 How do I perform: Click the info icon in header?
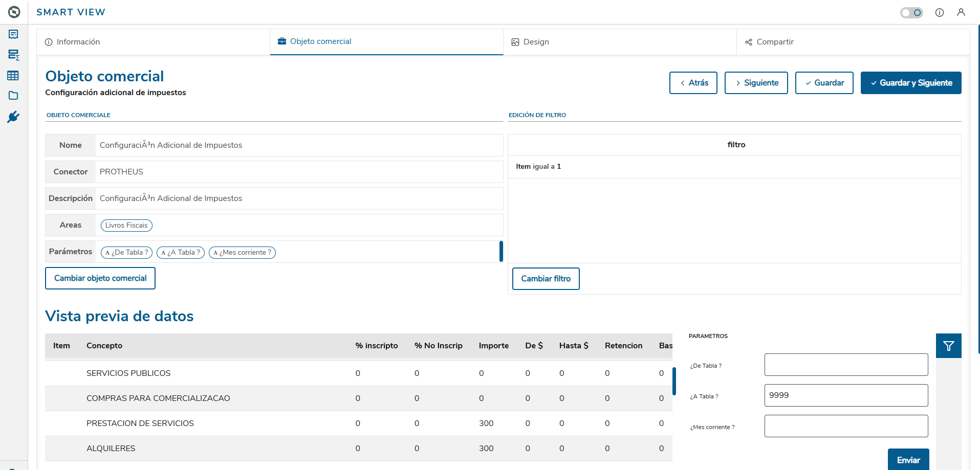click(940, 12)
